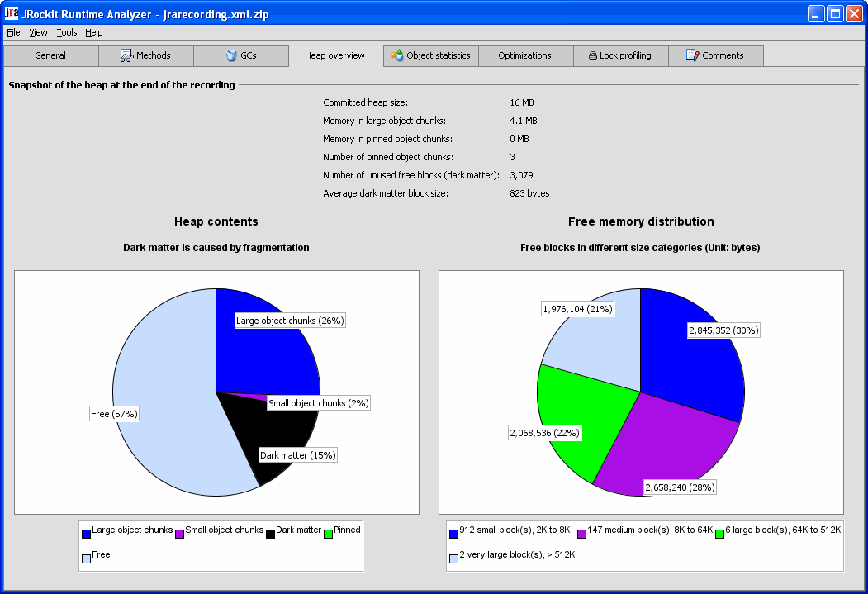Open the Help menu

(94, 32)
